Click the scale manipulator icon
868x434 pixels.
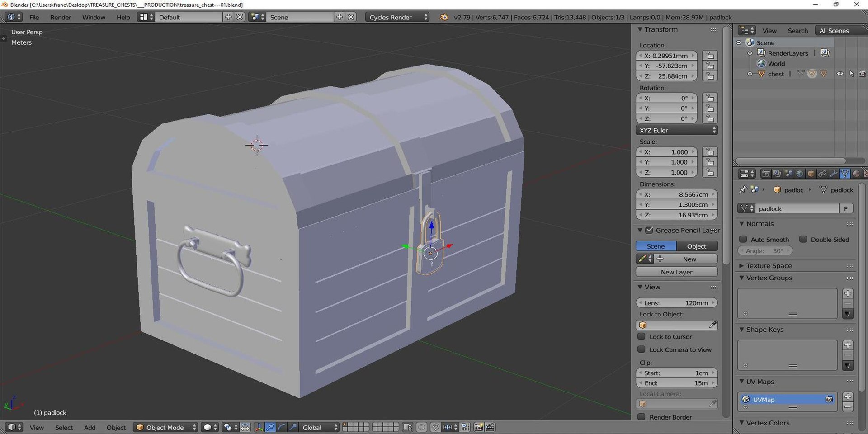[x=293, y=427]
